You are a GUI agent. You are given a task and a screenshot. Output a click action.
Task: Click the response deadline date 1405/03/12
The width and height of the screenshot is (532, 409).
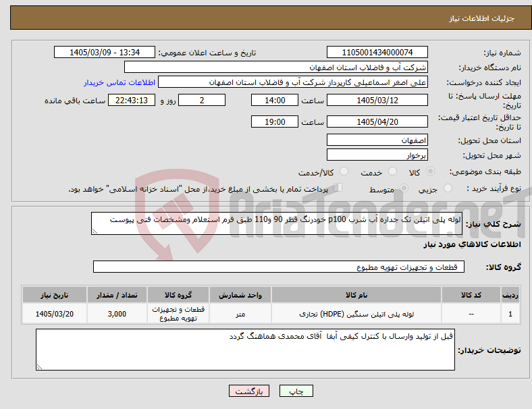[377, 101]
